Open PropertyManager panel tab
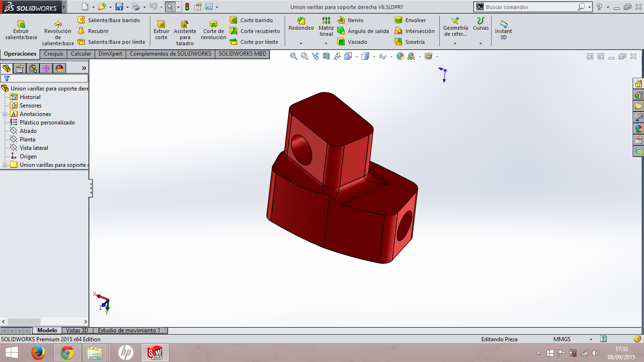The width and height of the screenshot is (644, 362). [20, 68]
